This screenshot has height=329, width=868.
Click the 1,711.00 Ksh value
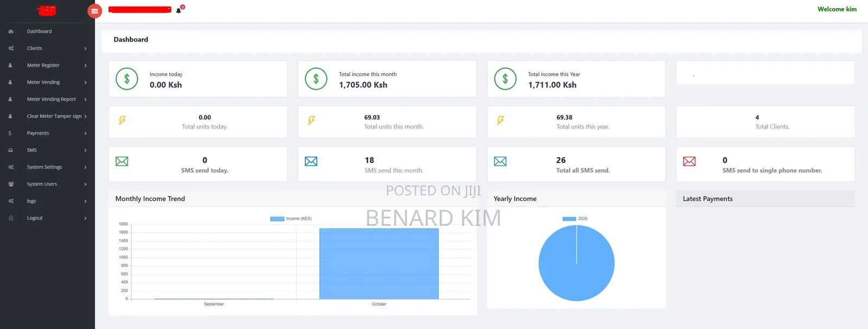[x=552, y=85]
